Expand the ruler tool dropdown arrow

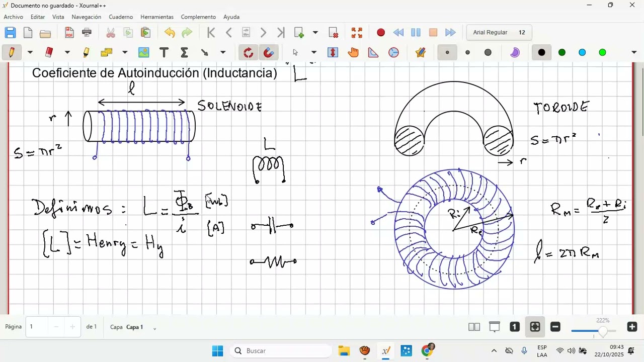(x=125, y=52)
